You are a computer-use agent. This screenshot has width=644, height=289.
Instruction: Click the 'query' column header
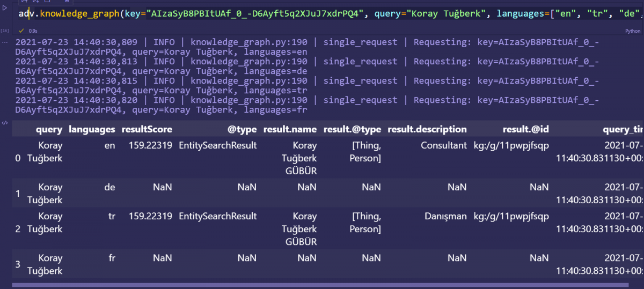click(x=49, y=129)
